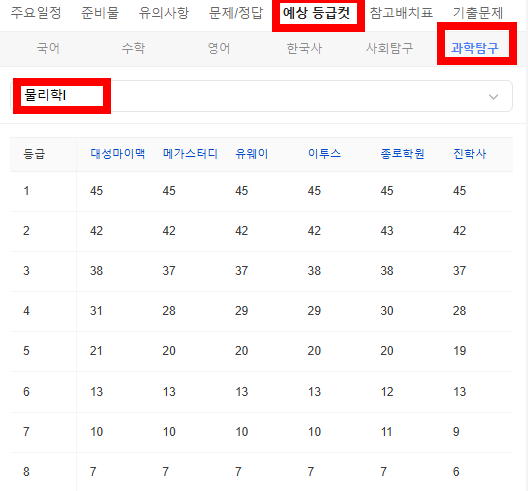Click the dropdown chevron arrow

[x=493, y=97]
